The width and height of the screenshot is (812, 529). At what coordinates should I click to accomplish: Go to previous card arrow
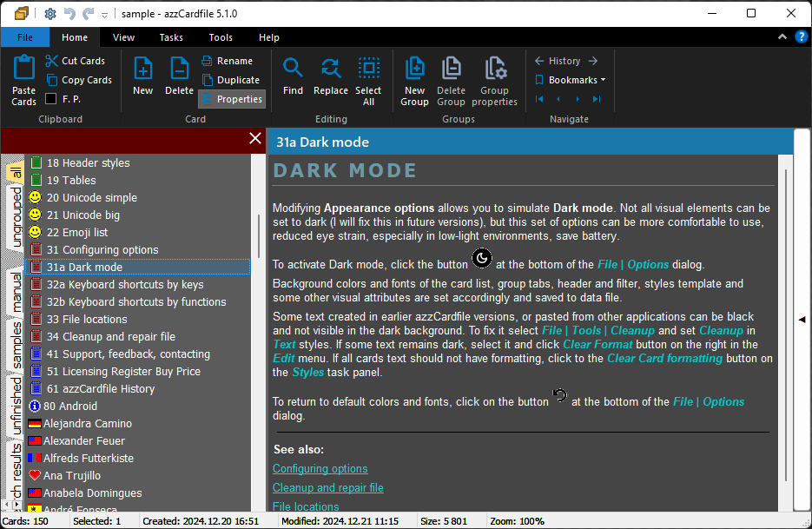click(558, 99)
